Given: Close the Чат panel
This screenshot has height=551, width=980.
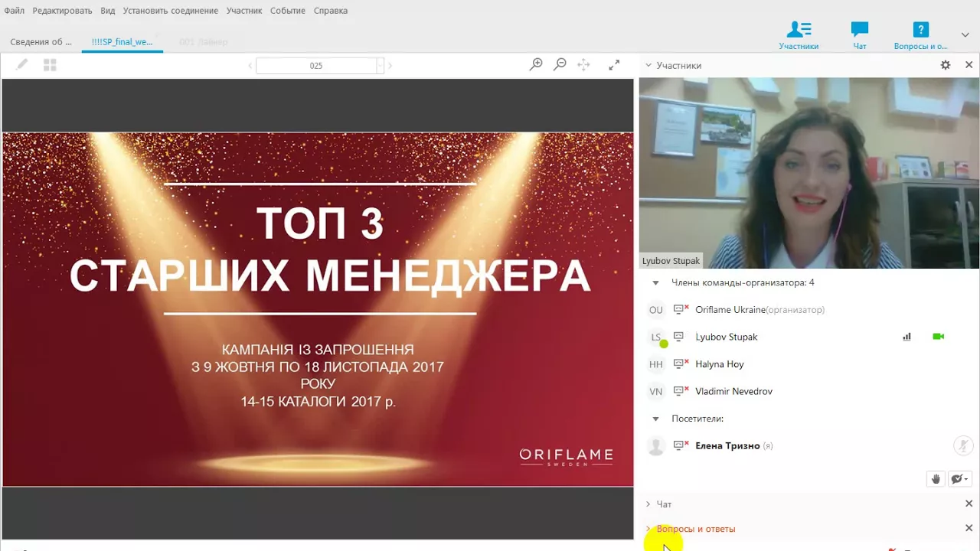Looking at the screenshot, I should pyautogui.click(x=969, y=504).
